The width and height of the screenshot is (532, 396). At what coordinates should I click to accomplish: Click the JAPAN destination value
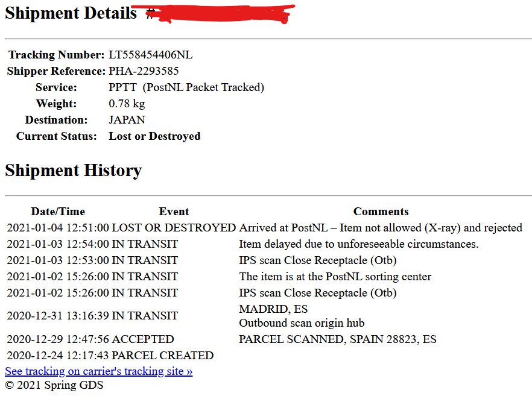click(x=127, y=120)
